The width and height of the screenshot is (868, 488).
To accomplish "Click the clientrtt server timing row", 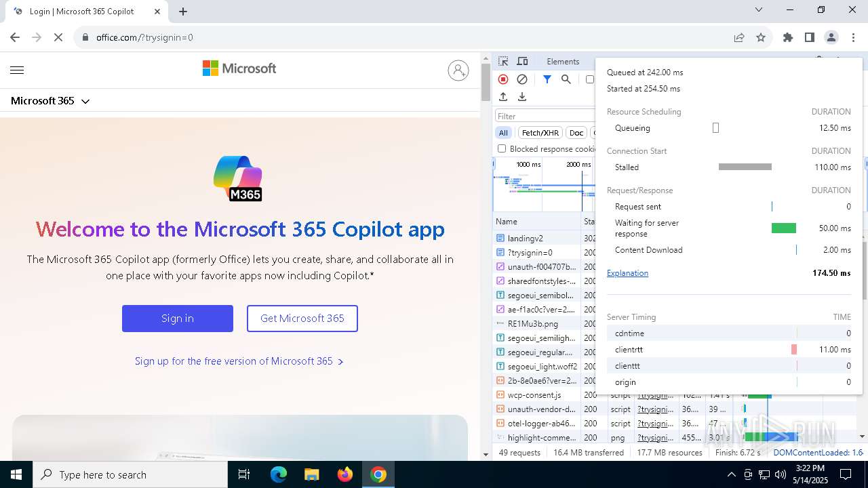I will pyautogui.click(x=729, y=350).
